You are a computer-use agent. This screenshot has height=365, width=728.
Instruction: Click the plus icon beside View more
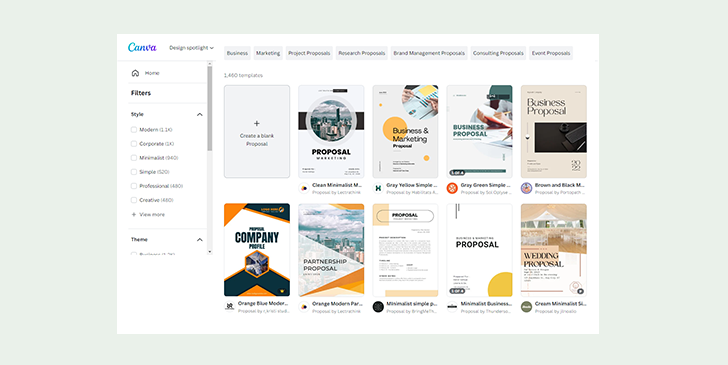click(x=134, y=215)
